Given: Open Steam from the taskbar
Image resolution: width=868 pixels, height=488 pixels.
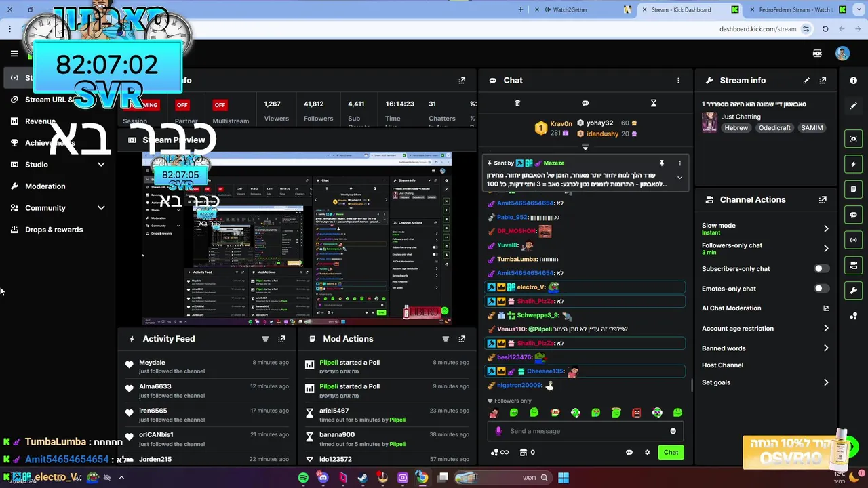Looking at the screenshot, I should (362, 478).
